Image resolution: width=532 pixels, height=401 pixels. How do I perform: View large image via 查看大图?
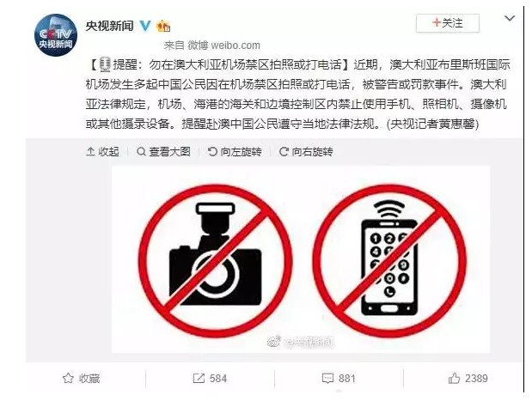click(163, 151)
